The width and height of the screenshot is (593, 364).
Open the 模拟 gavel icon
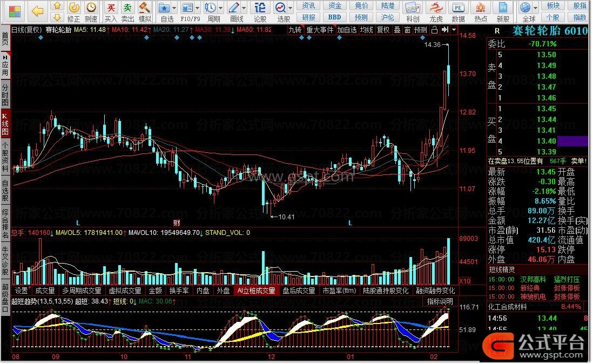[144, 7]
